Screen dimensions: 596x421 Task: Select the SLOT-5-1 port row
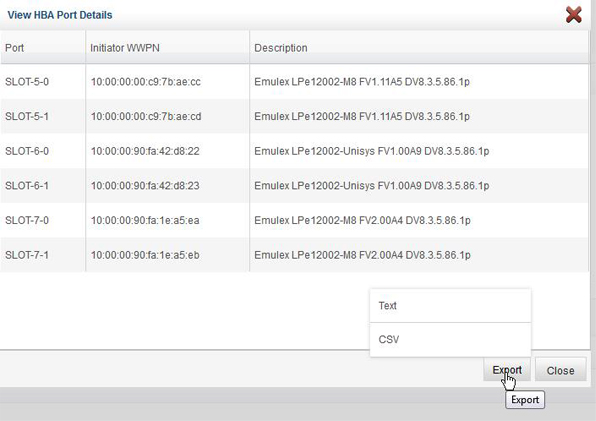coord(294,116)
